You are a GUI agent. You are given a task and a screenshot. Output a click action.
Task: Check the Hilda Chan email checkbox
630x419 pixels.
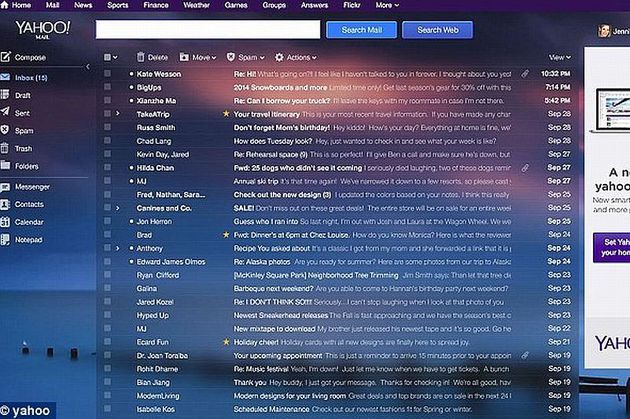(107, 167)
